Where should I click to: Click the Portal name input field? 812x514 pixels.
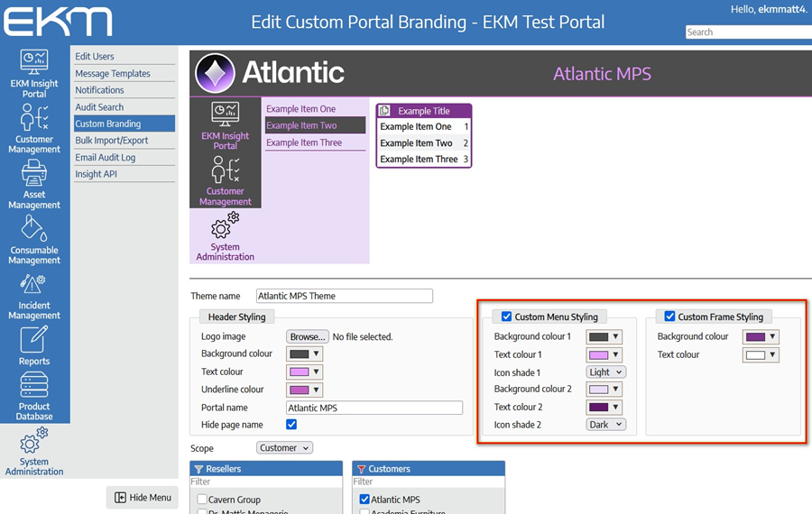[x=374, y=408]
